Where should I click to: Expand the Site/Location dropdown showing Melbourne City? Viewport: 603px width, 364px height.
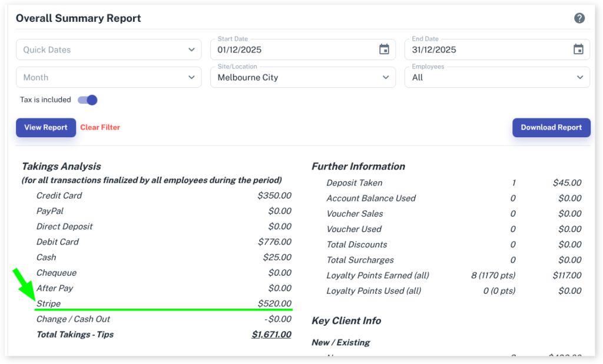[303, 77]
